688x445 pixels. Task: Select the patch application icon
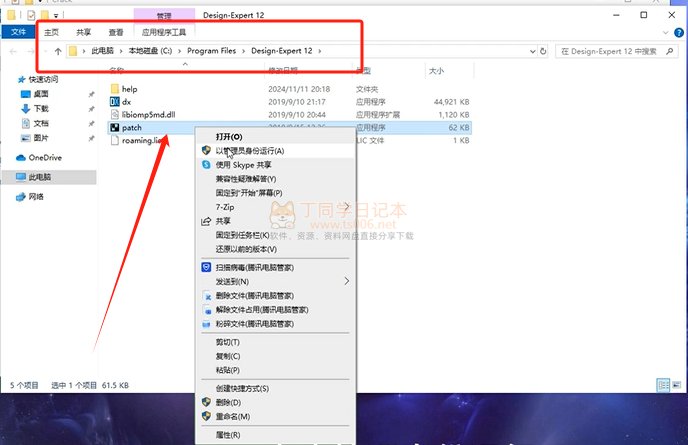point(115,127)
